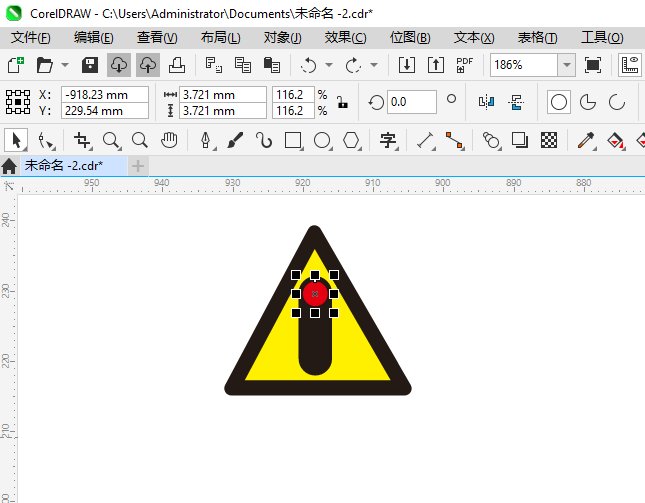This screenshot has height=503, width=645.
Task: Select the Ellipse shape mode
Action: [559, 102]
